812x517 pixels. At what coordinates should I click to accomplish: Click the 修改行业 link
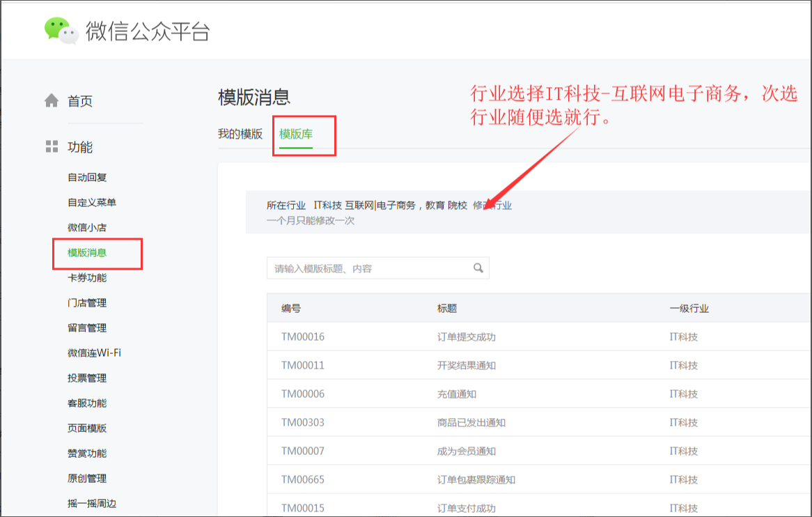[x=492, y=206]
